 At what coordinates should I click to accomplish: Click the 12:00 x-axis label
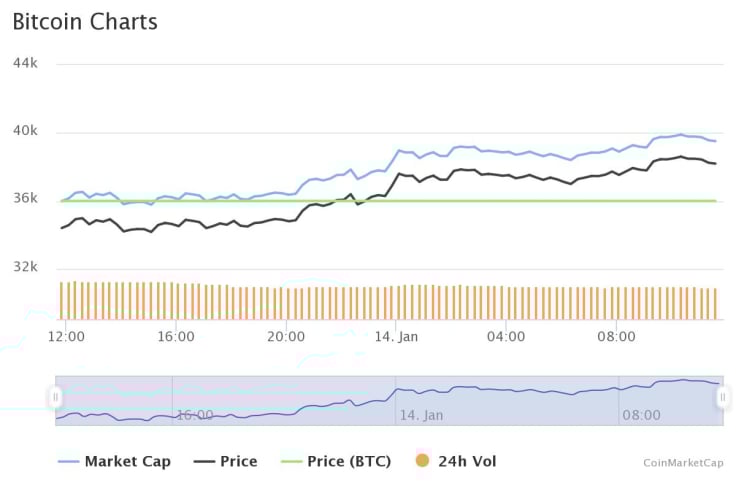pyautogui.click(x=66, y=337)
